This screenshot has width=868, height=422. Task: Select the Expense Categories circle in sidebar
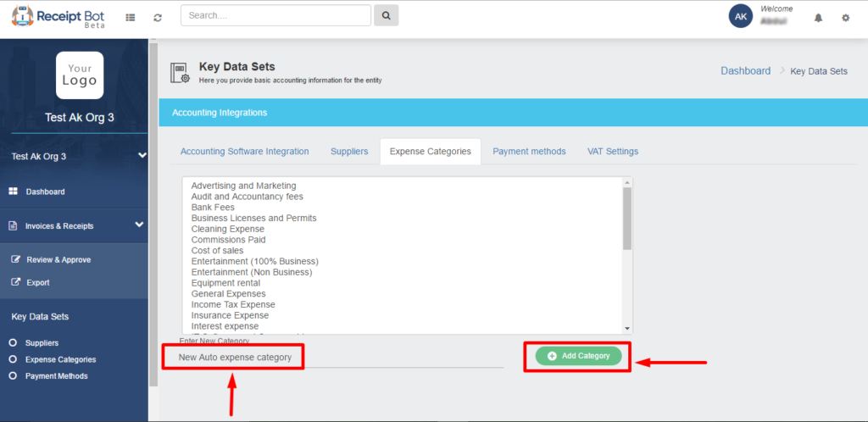coord(13,359)
